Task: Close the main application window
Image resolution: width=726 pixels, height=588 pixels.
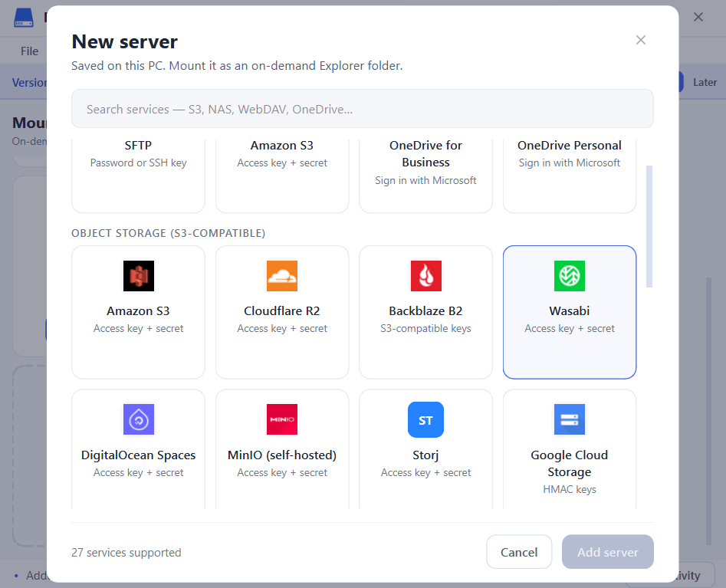Action: (x=698, y=17)
